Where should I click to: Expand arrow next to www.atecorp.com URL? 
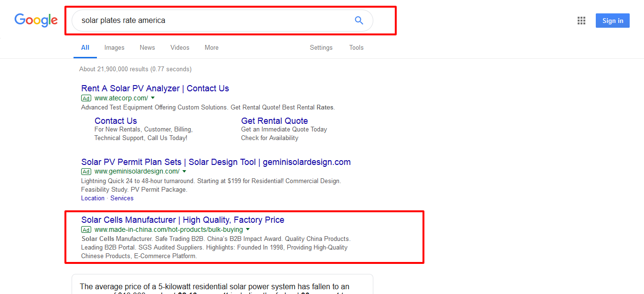(153, 98)
